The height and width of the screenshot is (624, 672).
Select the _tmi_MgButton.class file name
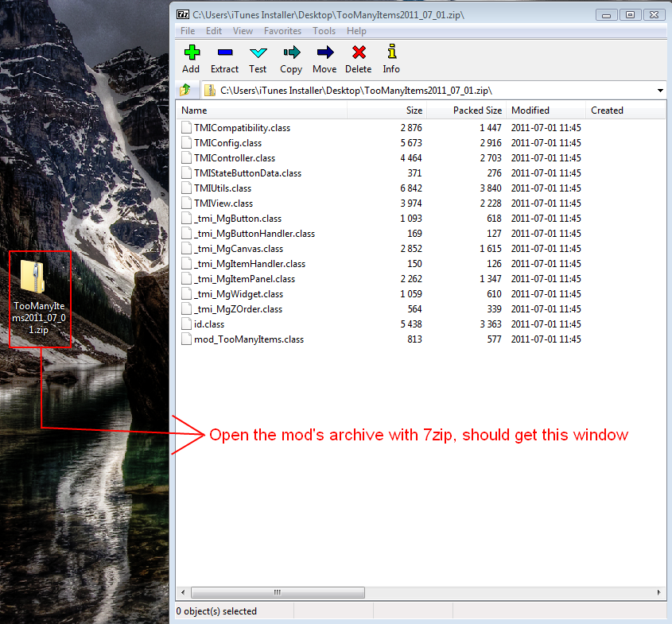point(238,219)
